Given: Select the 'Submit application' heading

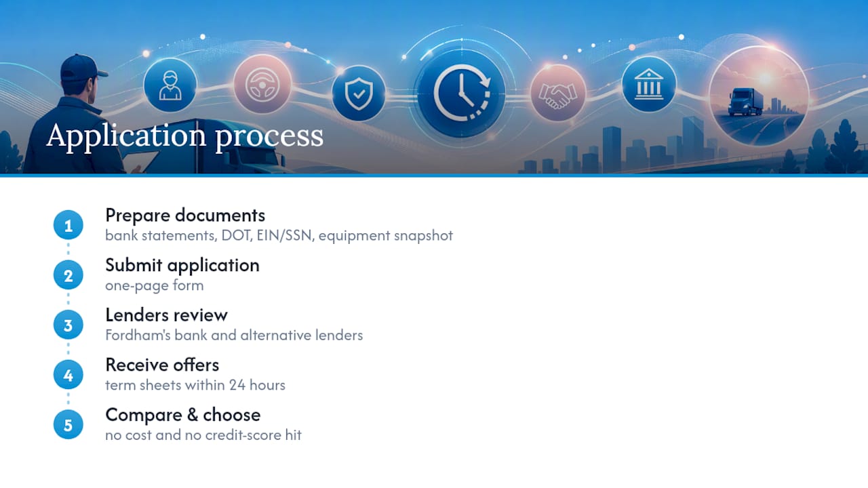Looking at the screenshot, I should (x=182, y=265).
